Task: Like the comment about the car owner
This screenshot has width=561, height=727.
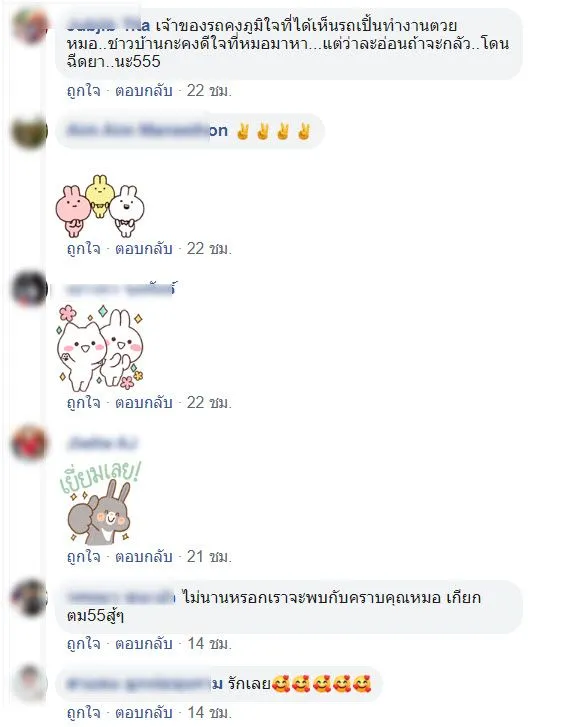Action: [x=83, y=90]
